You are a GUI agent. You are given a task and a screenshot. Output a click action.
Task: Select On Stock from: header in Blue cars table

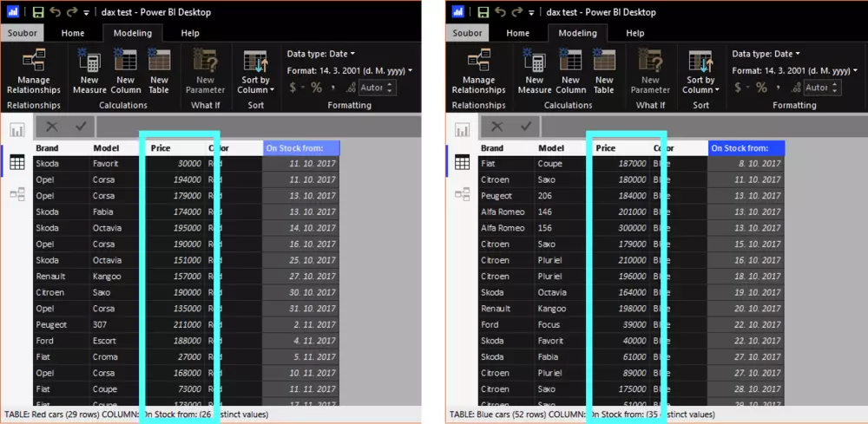[x=746, y=148]
